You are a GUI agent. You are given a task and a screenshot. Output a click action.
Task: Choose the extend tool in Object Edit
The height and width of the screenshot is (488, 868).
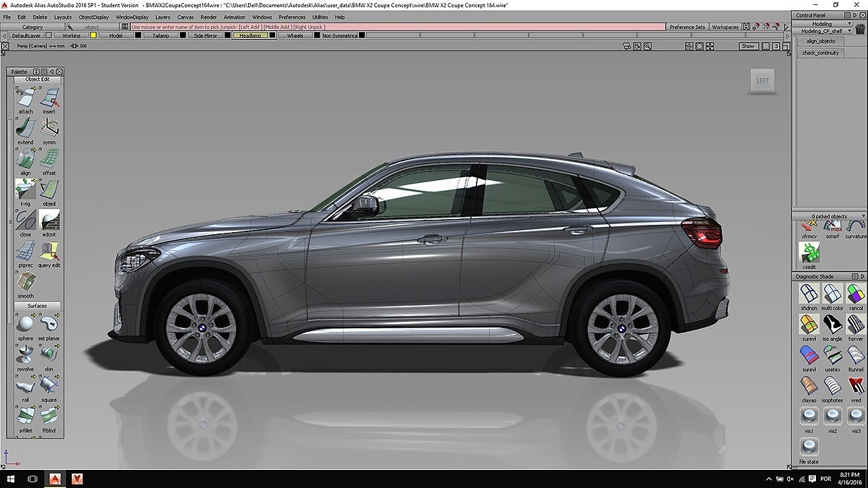tap(26, 128)
